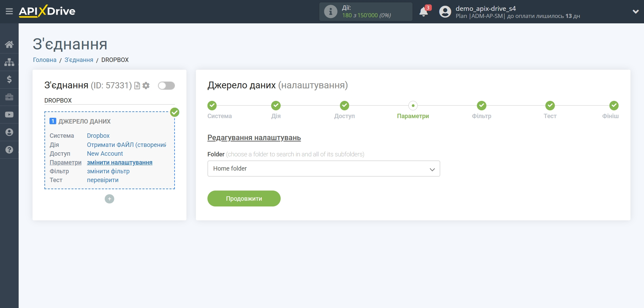Open the briefcase services icon in the sidebar
This screenshot has height=308, width=644.
point(9,97)
